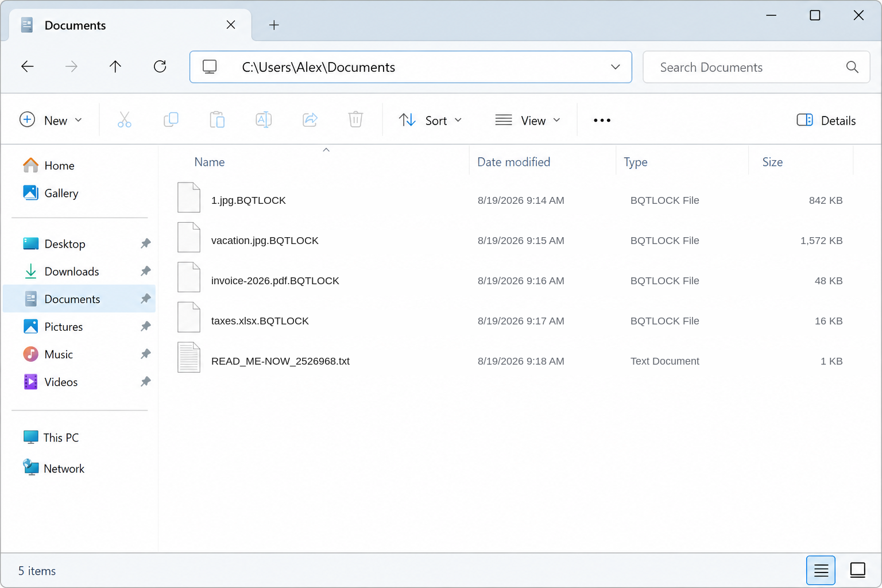Click the Paste clipboard icon

(x=217, y=120)
